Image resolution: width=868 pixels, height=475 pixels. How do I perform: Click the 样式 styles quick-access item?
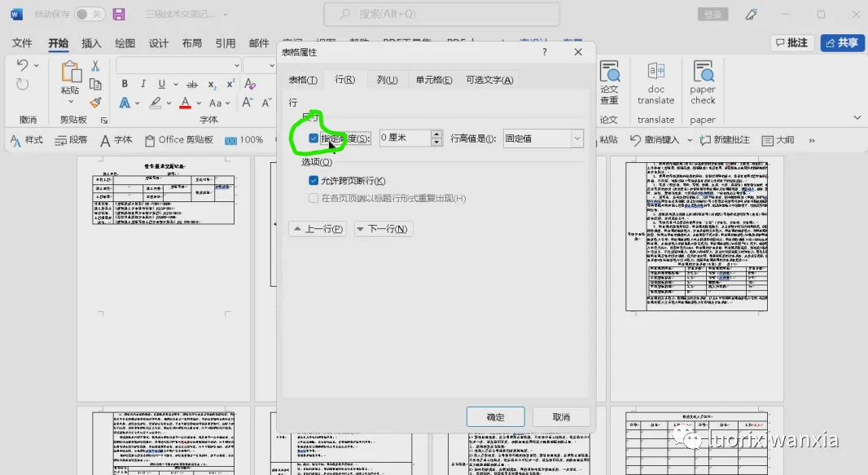27,140
